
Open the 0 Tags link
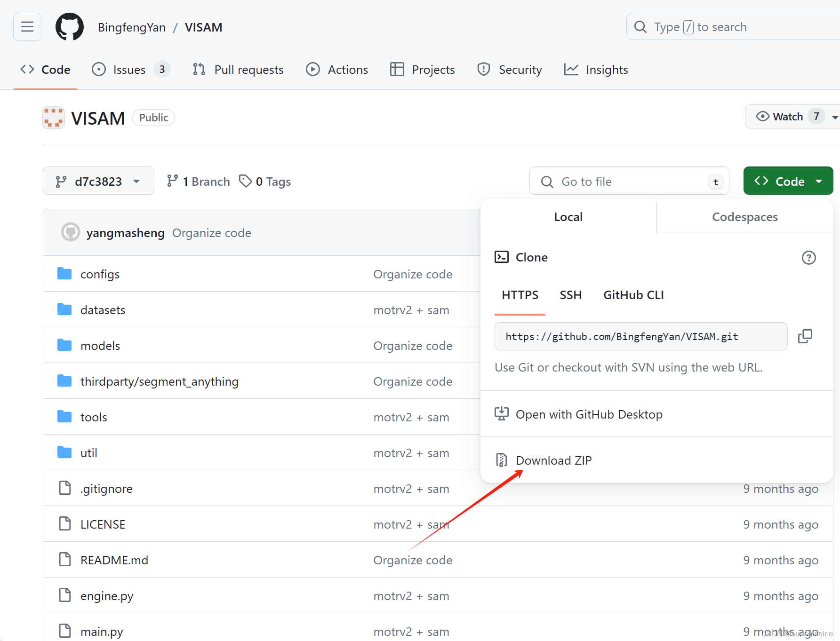pyautogui.click(x=265, y=182)
